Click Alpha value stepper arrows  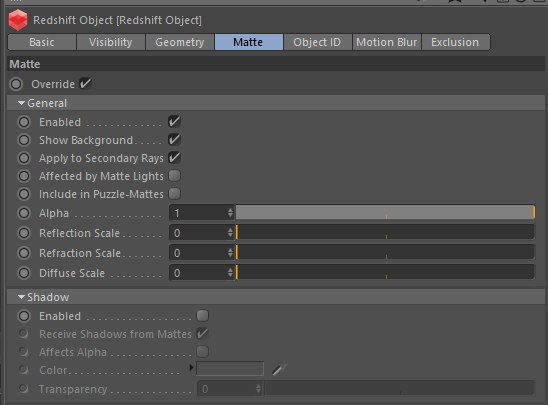pos(230,213)
